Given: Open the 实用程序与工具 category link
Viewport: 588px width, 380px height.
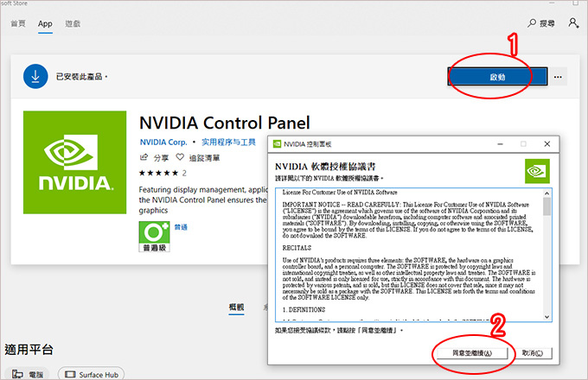Looking at the screenshot, I should point(228,142).
